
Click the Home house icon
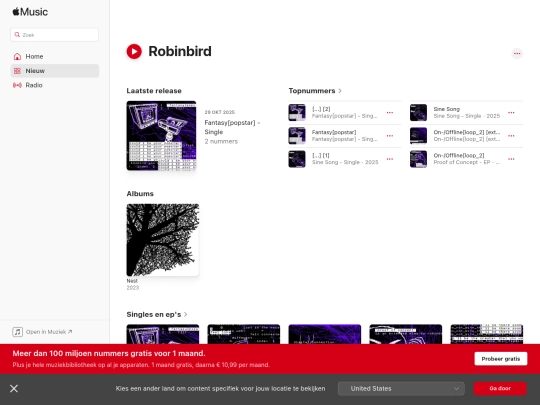coord(17,56)
